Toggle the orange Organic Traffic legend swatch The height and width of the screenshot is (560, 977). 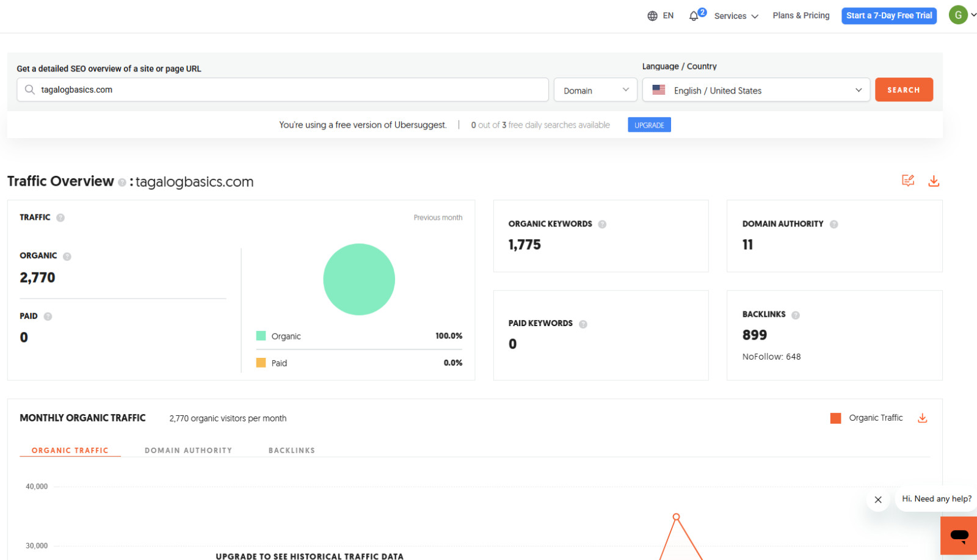(836, 418)
